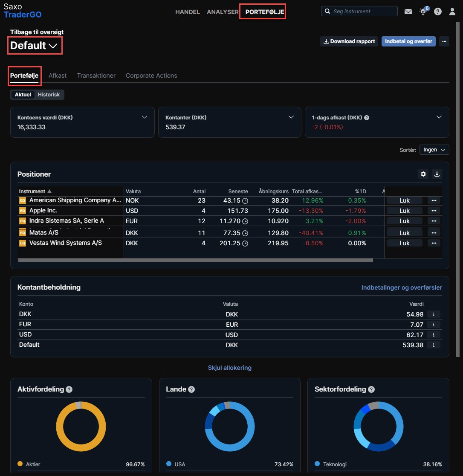Image resolution: width=463 pixels, height=476 pixels.
Task: Open more options next to Indbetal og overfør
Action: (x=444, y=41)
